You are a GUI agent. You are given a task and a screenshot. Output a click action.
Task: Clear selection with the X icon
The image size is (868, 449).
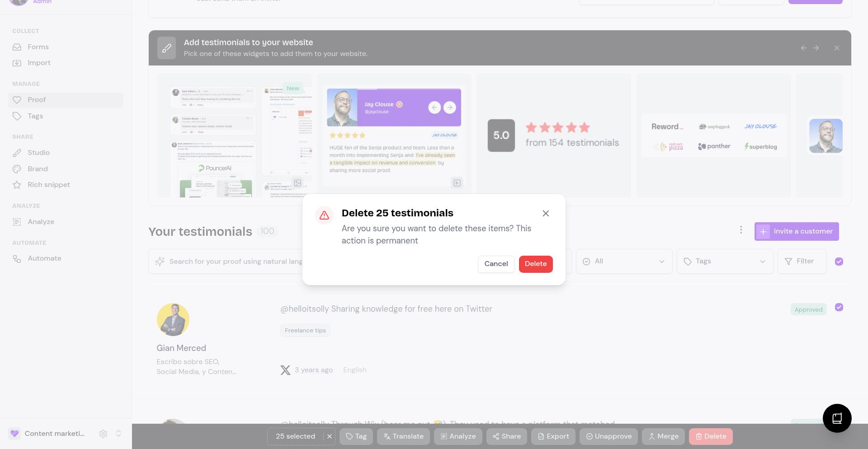330,436
